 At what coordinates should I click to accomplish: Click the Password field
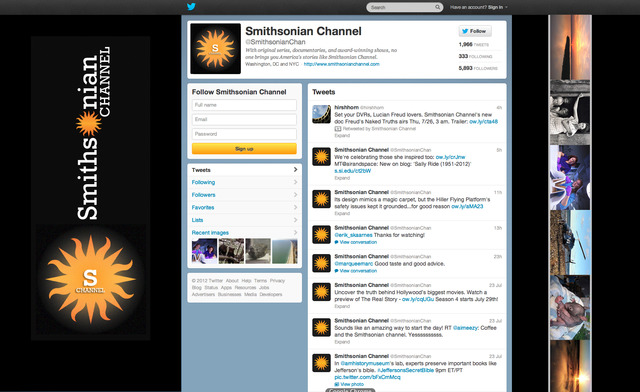pyautogui.click(x=244, y=134)
